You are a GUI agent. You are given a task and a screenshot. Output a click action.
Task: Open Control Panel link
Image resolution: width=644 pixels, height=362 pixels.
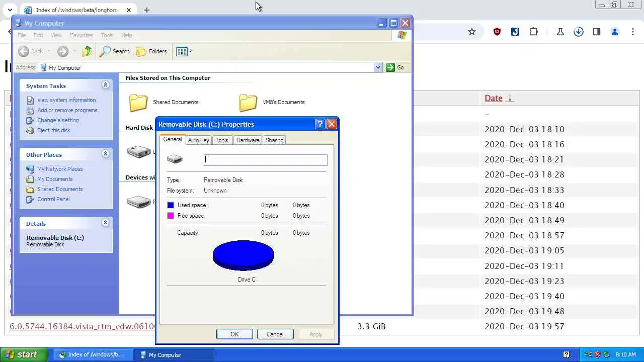click(x=53, y=199)
